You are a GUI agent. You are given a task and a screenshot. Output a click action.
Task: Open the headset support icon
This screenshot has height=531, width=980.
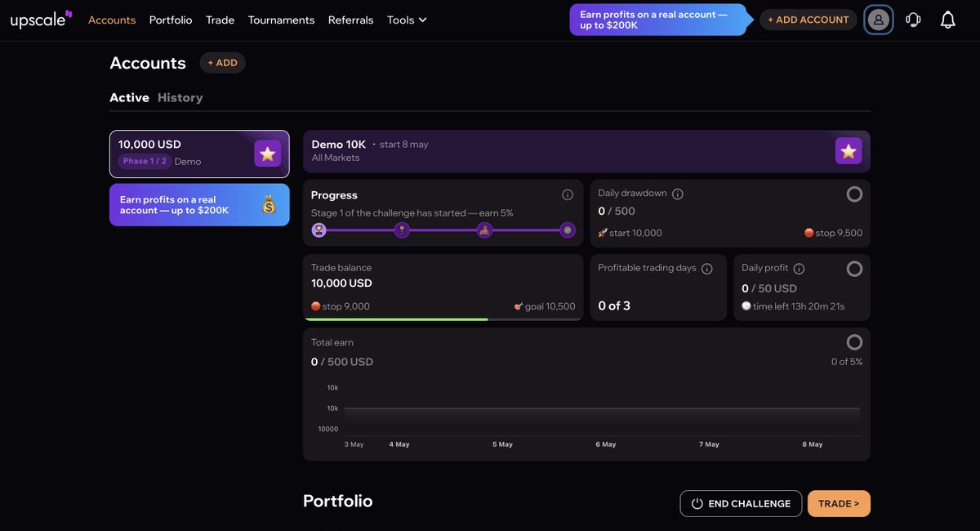[x=913, y=20]
